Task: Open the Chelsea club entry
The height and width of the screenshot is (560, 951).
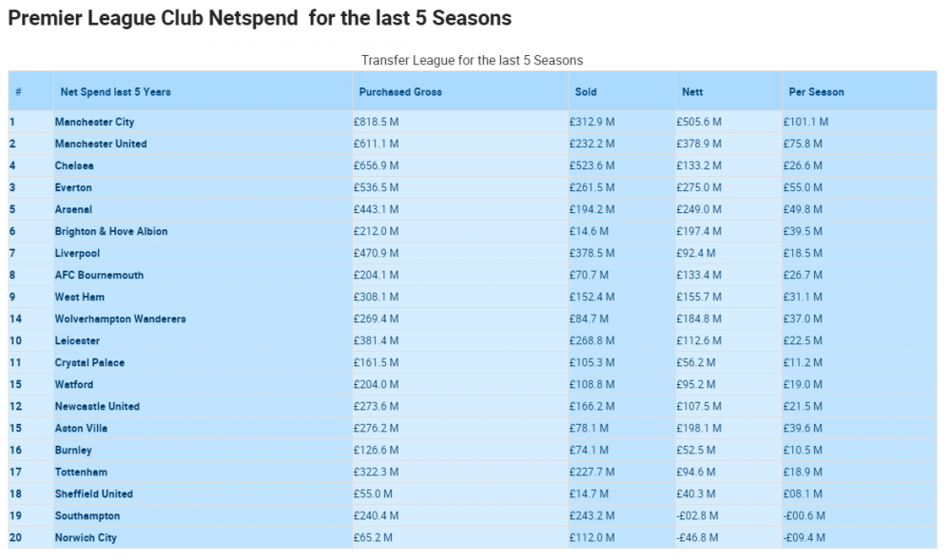Action: (74, 165)
